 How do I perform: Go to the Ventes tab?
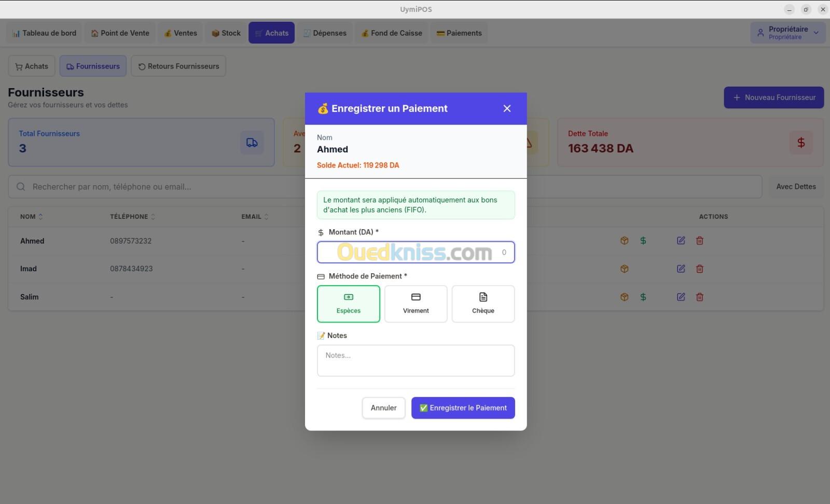[181, 33]
